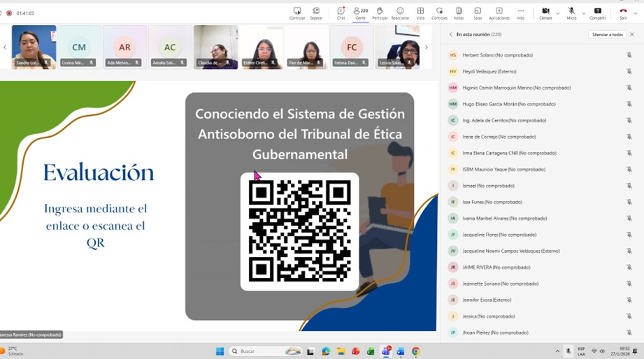Click muted mic icon for Irene de Cornejo
The width and height of the screenshot is (644, 359).
tap(629, 137)
